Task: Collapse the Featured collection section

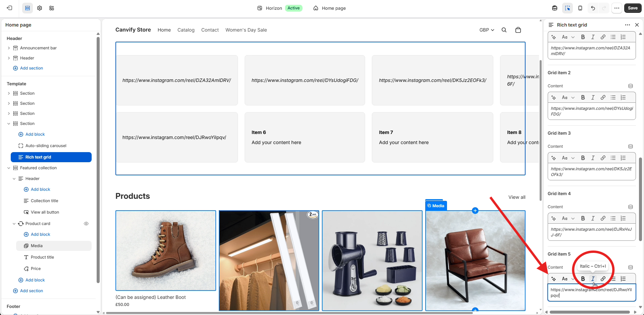Action: point(9,168)
